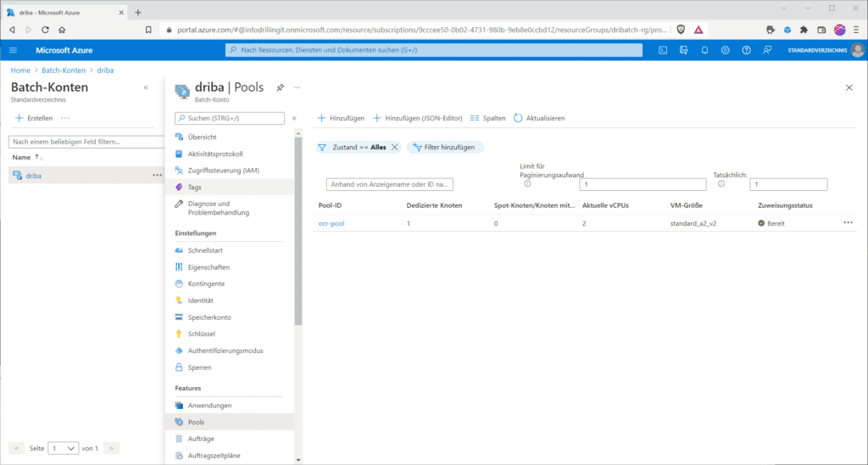The height and width of the screenshot is (465, 868).
Task: Open the Azure portal hamburger menu
Action: [x=14, y=50]
